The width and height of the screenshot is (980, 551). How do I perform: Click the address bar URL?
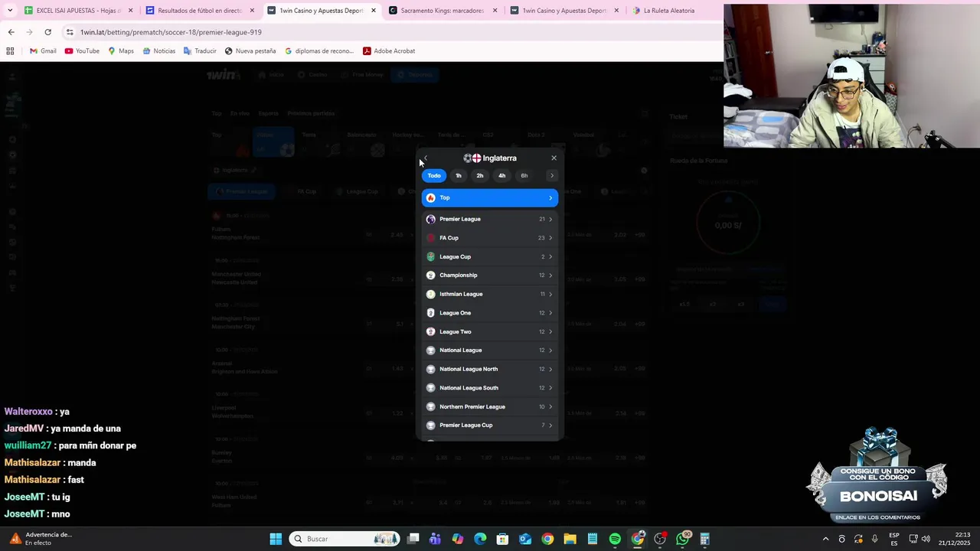[171, 32]
